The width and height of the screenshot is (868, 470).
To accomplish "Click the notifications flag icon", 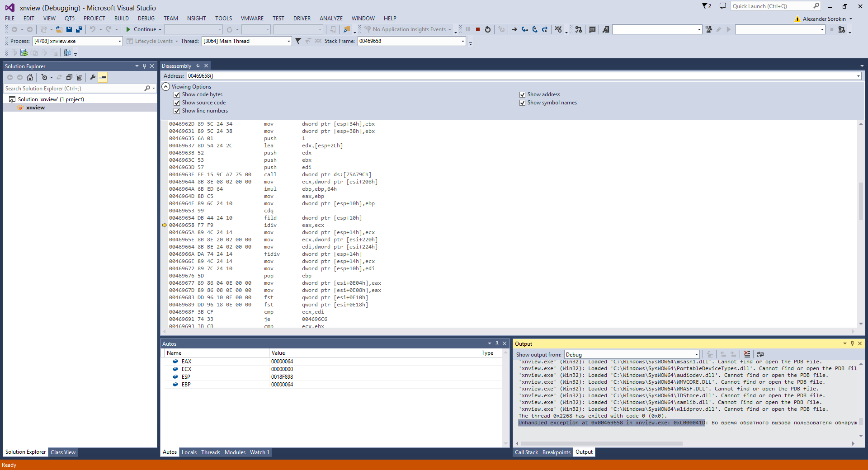I will click(706, 6).
